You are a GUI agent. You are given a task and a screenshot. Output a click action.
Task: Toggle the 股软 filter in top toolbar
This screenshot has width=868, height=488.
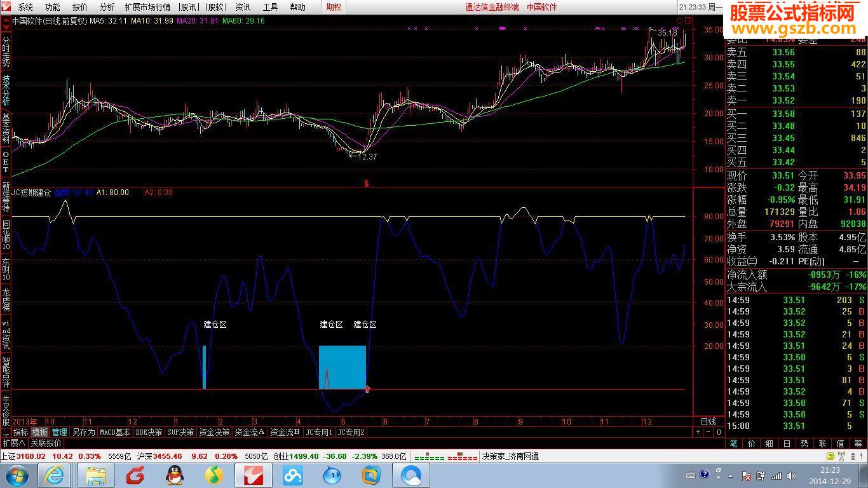pyautogui.click(x=216, y=7)
